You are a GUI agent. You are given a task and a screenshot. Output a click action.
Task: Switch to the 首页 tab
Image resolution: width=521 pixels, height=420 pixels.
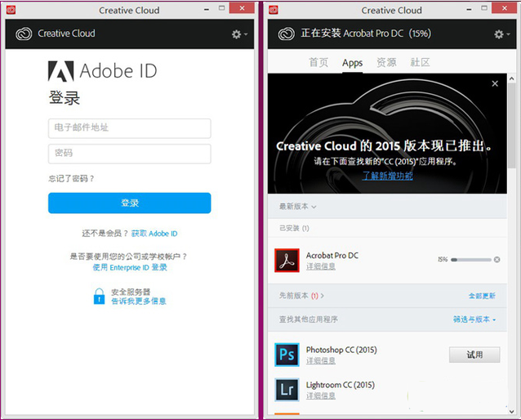[x=318, y=62]
